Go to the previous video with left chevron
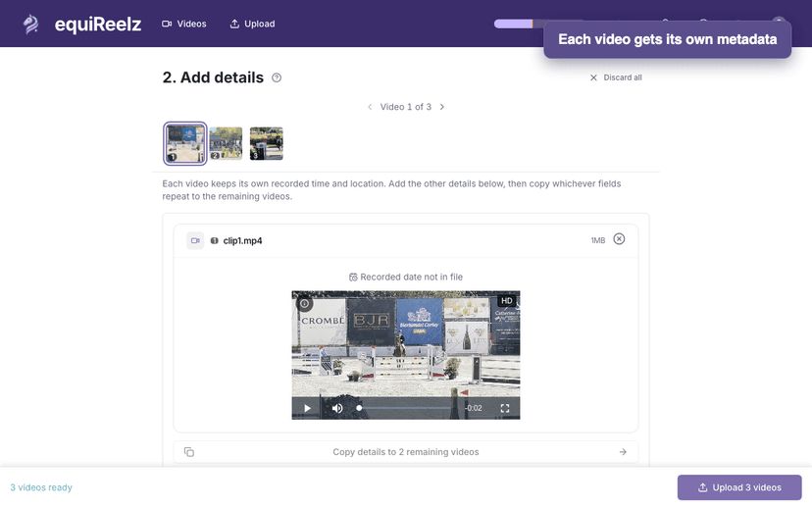The image size is (812, 508). click(370, 107)
